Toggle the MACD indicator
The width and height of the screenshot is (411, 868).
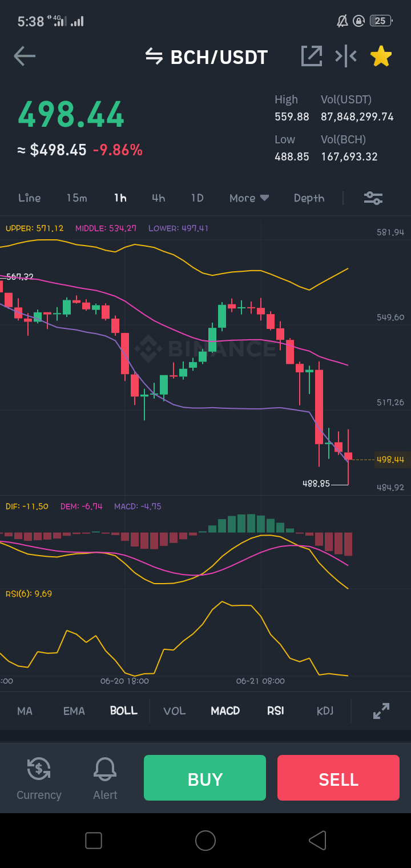225,711
